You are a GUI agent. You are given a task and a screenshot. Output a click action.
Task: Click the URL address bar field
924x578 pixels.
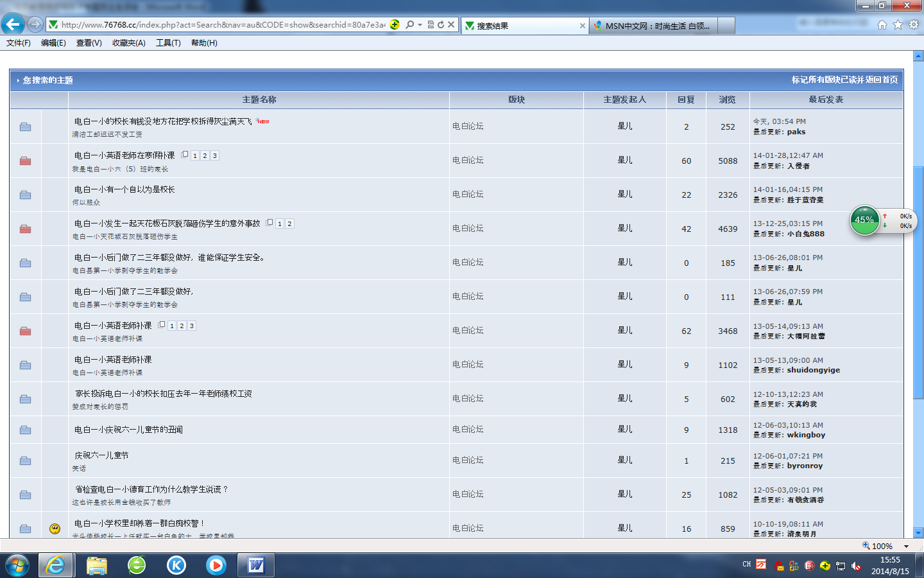coord(223,24)
